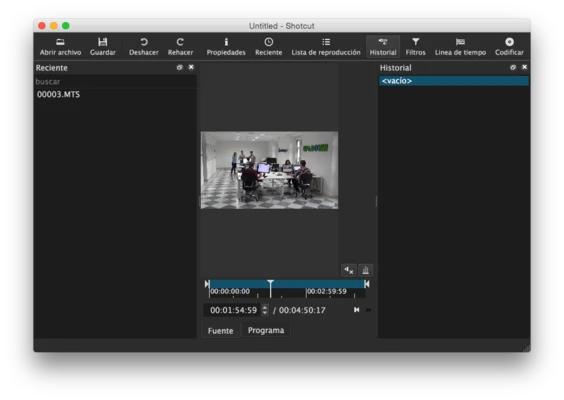The image size is (564, 400).
Task: Toggle the mute volume button
Action: (349, 270)
